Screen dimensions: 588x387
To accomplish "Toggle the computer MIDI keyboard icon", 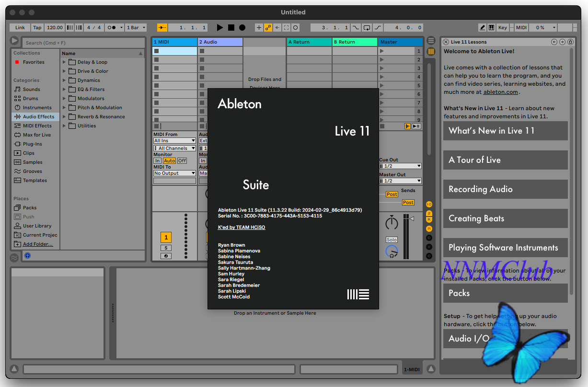I will (492, 28).
